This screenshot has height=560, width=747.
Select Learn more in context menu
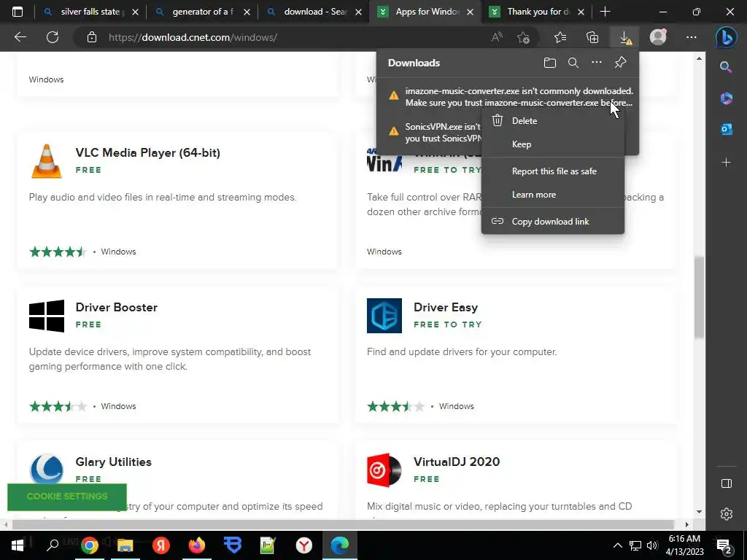click(x=553, y=195)
